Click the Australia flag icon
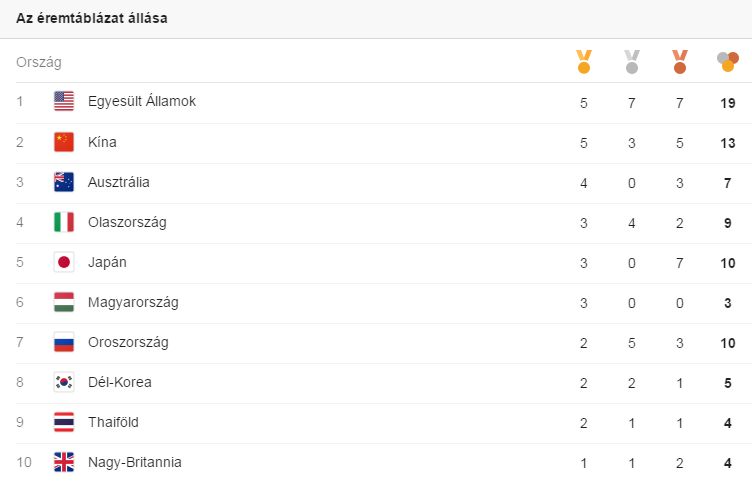Image resolution: width=752 pixels, height=483 pixels. [64, 182]
